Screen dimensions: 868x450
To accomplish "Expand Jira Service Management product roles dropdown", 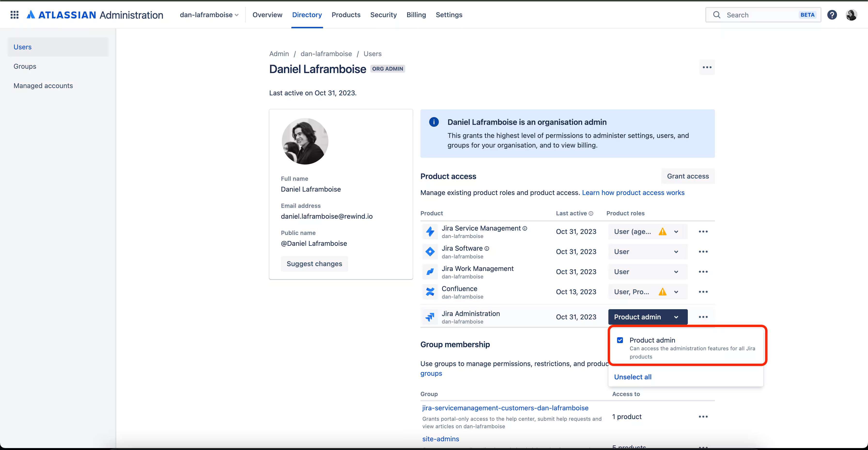I will (648, 232).
